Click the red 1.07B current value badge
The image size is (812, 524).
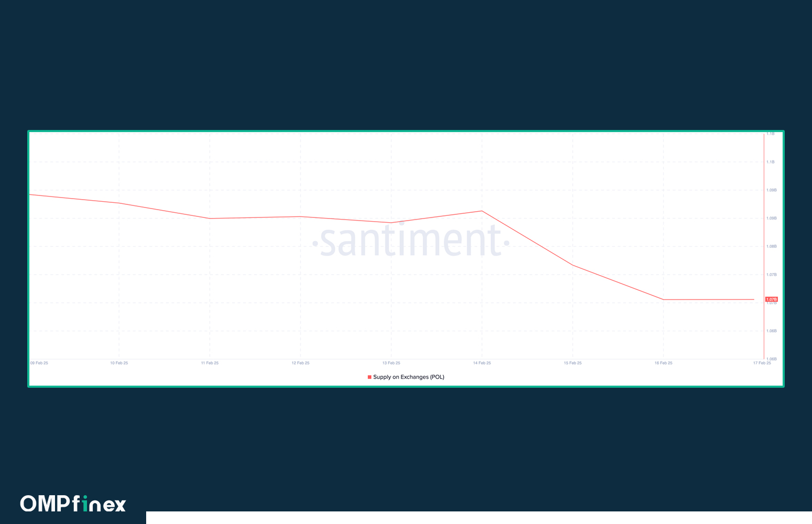click(771, 299)
